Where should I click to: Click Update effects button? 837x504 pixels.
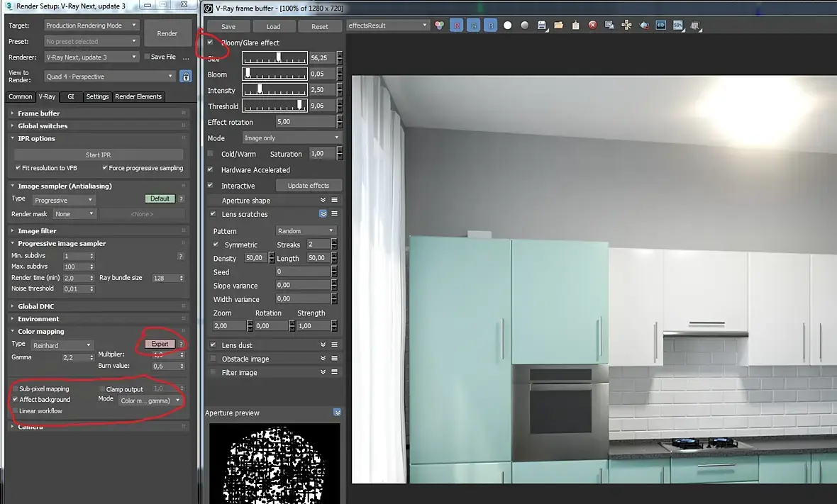(309, 186)
